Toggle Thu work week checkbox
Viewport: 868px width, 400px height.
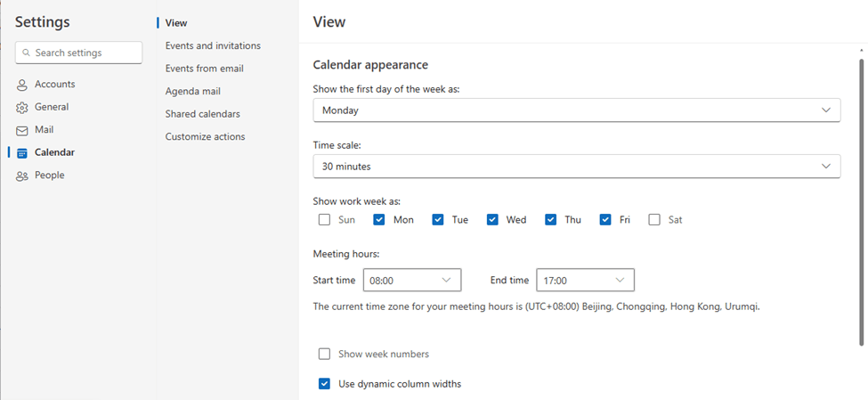[x=550, y=220]
